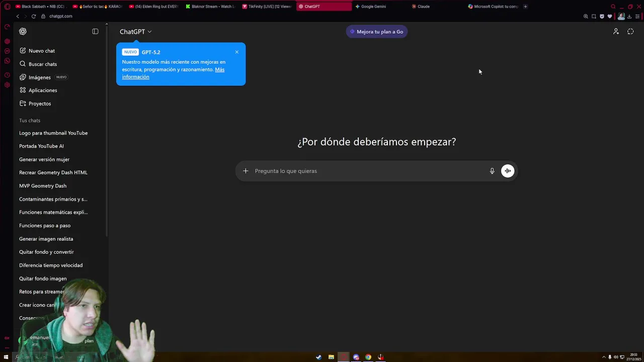Switch to the Señor tic tac KARAOKE tab
Screen dimensions: 644x362
coord(98,7)
